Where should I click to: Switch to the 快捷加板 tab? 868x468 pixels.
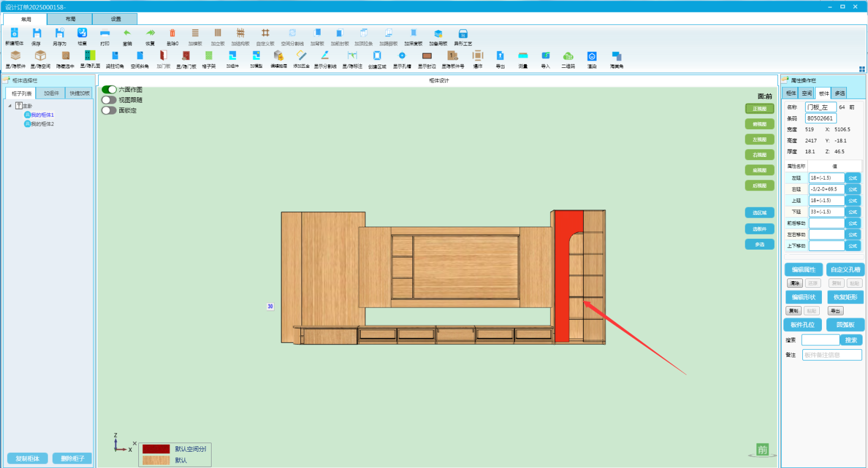[80, 93]
